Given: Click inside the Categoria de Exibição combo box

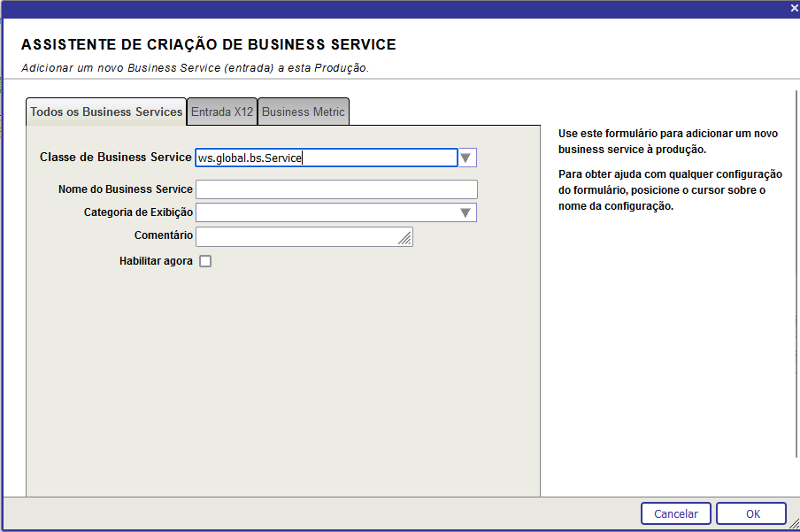Looking at the screenshot, I should 326,212.
